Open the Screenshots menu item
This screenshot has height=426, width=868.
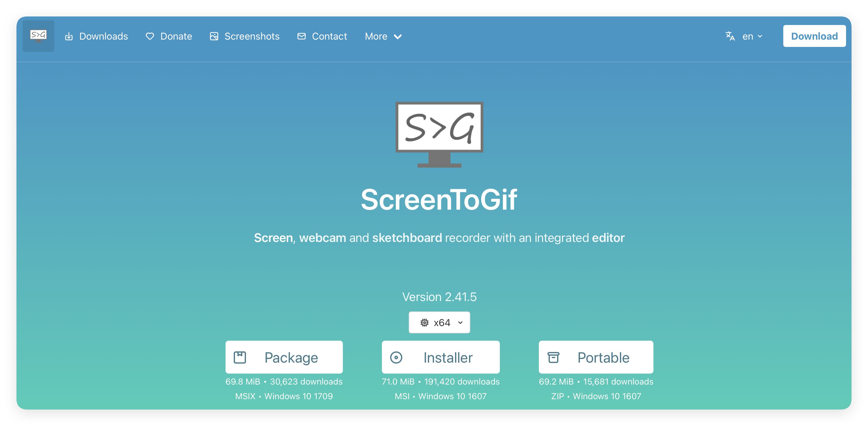(252, 36)
